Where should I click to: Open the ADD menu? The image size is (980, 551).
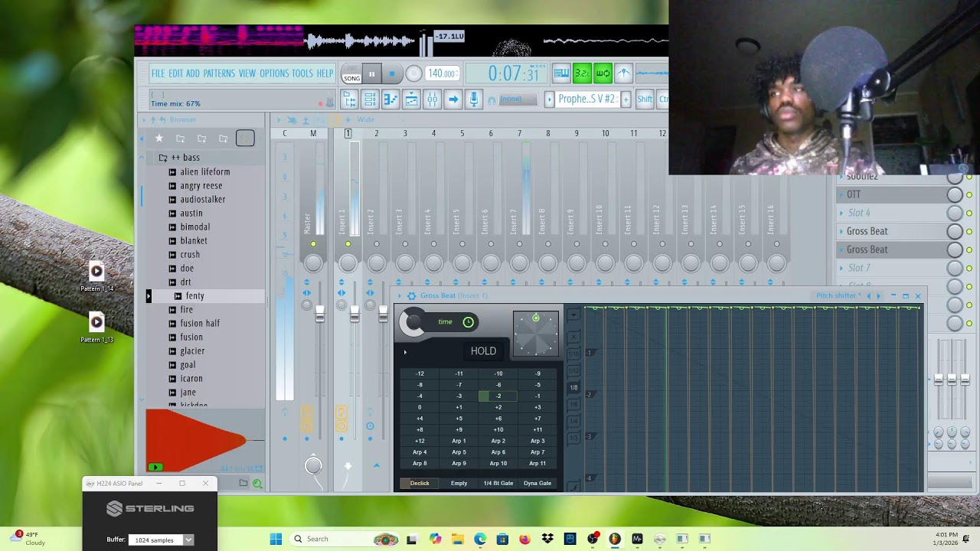point(193,73)
